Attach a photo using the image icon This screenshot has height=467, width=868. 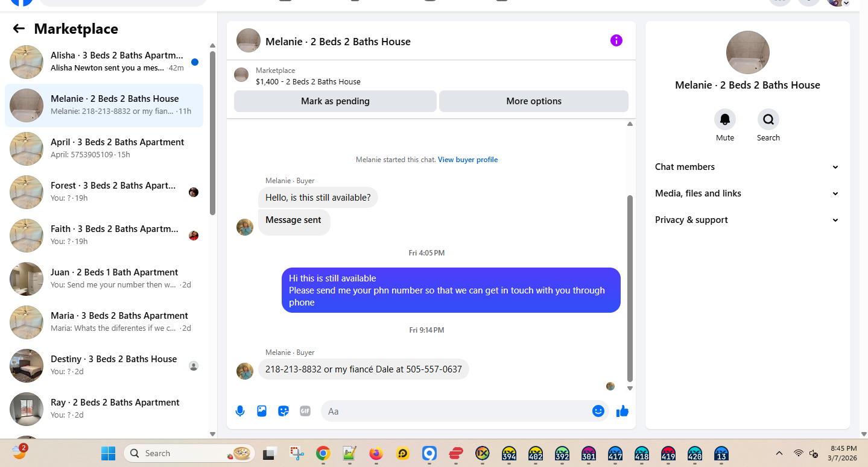click(262, 411)
